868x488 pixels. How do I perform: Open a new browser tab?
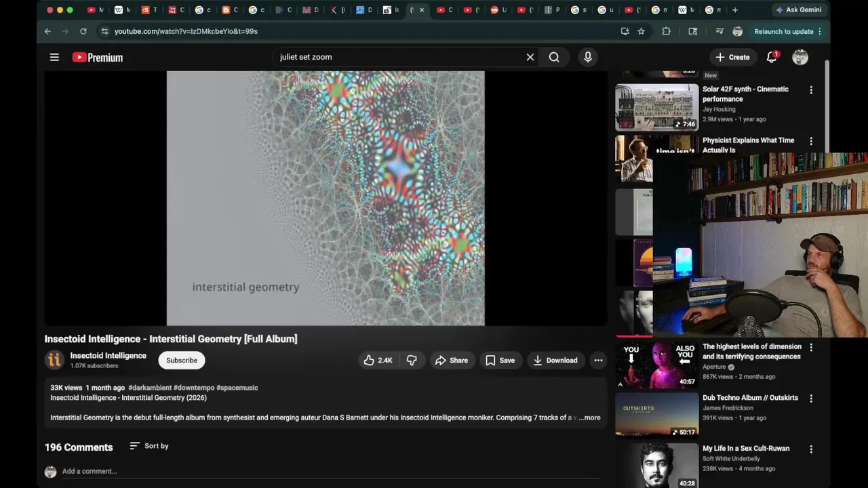coord(734,10)
